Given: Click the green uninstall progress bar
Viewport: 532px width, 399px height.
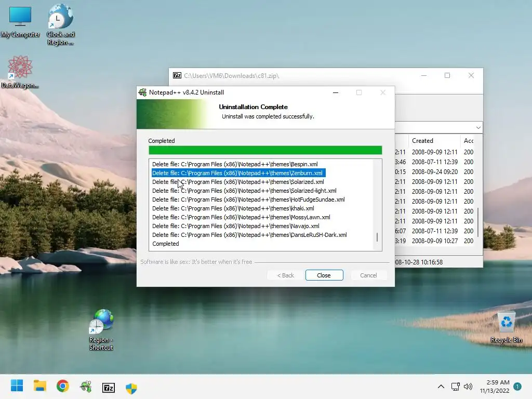Looking at the screenshot, I should point(265,150).
